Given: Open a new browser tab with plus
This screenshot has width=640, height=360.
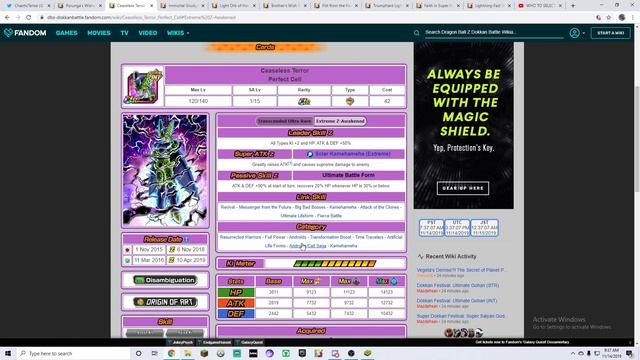Looking at the screenshot, I should 573,6.
